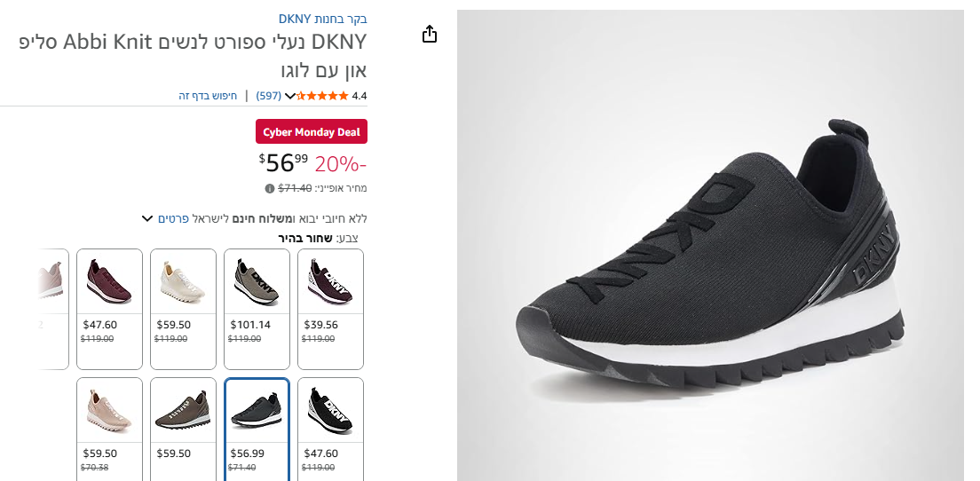Choose the brown shoe swatch priced $59.50
Screen dimensions: 980x481
click(x=183, y=428)
